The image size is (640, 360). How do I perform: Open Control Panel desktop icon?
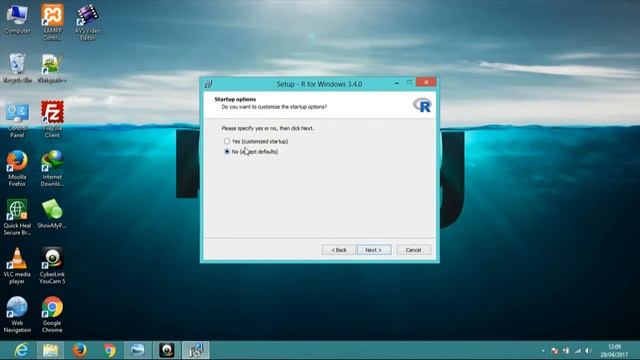pos(17,120)
